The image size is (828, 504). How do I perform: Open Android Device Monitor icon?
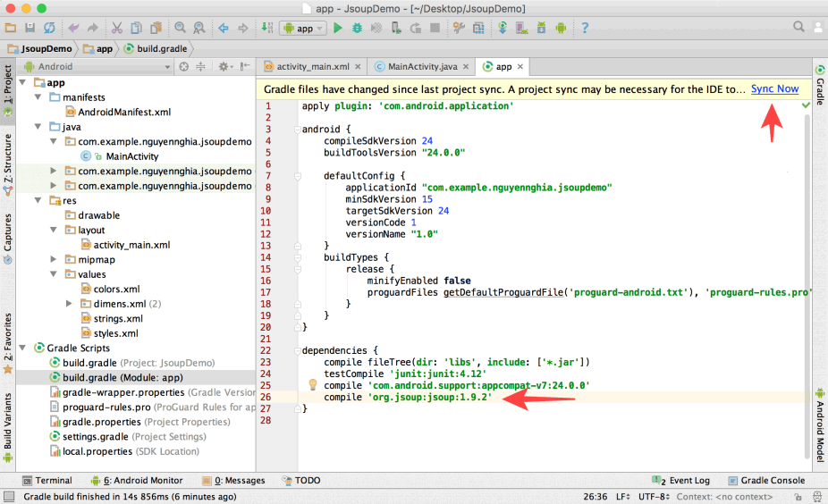point(561,28)
